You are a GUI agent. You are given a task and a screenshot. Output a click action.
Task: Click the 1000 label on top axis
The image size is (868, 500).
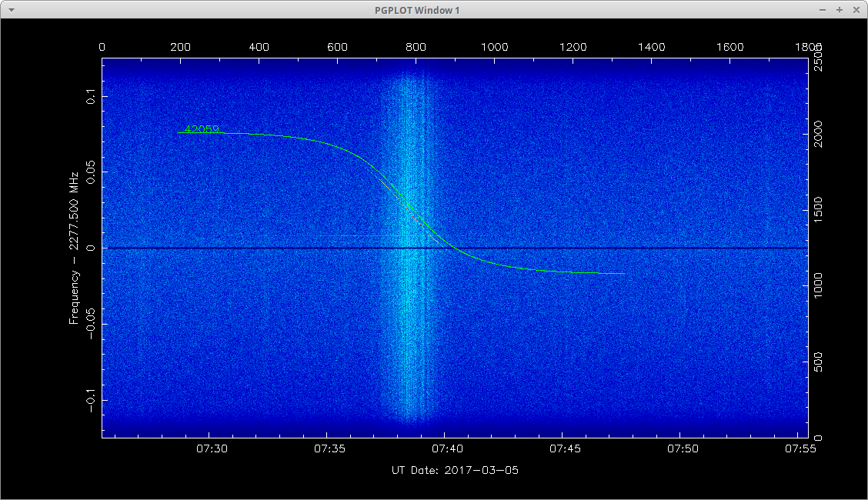(x=494, y=47)
